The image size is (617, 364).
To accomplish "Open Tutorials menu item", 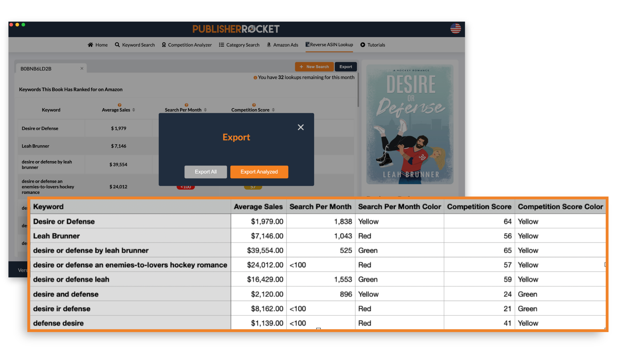I will pyautogui.click(x=373, y=45).
